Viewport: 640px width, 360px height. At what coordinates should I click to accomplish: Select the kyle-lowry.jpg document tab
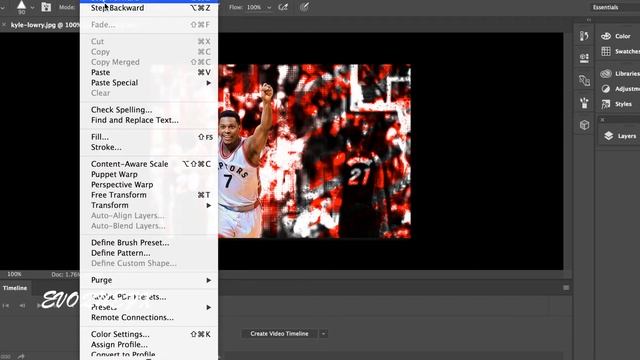pos(45,25)
